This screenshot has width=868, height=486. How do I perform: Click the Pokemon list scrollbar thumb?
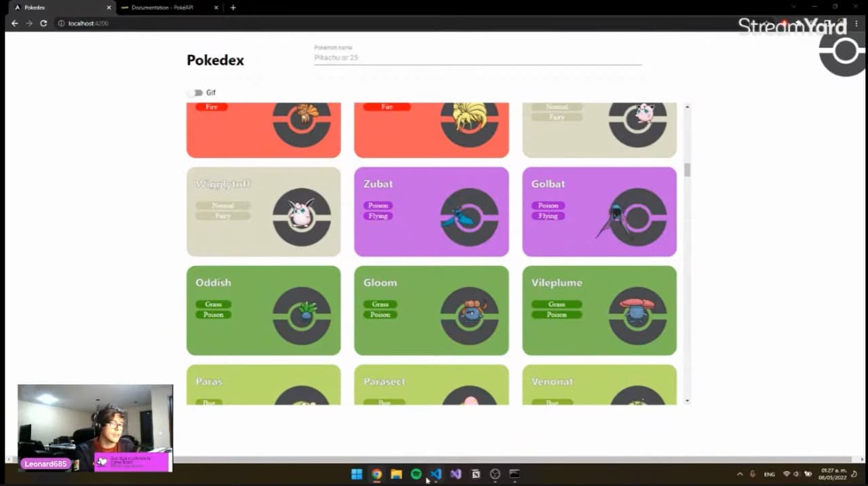tap(687, 170)
